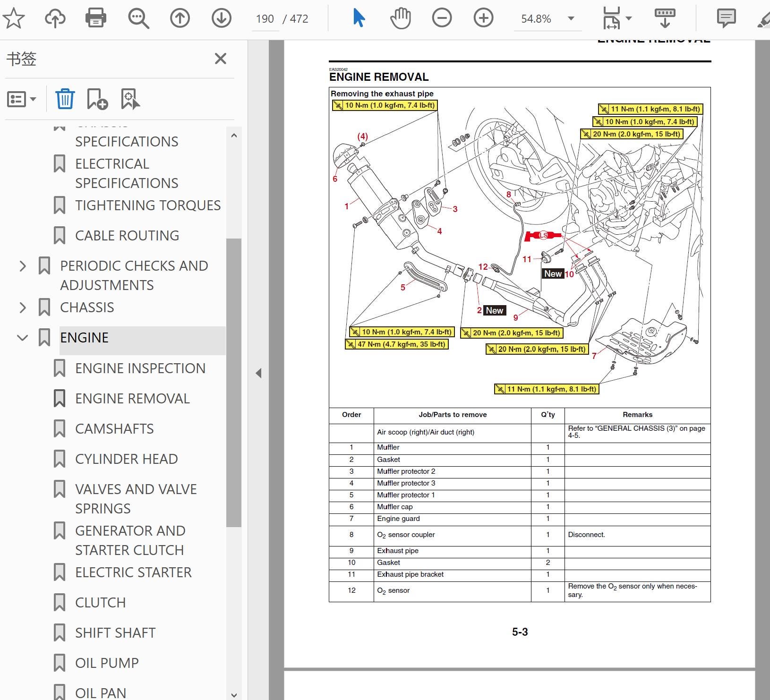The image size is (770, 700).
Task: Click the page number 5-3 footer
Action: coord(520,632)
